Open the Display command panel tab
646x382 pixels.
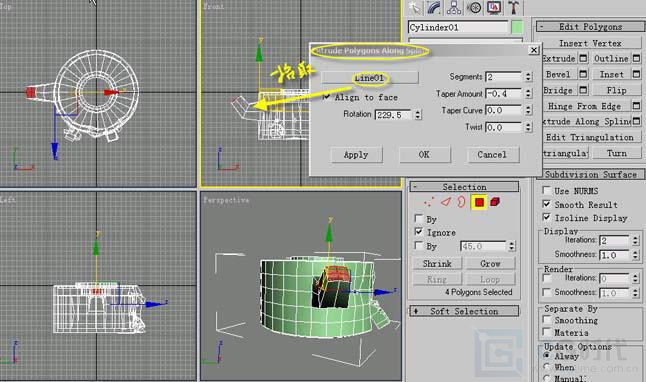pos(494,7)
